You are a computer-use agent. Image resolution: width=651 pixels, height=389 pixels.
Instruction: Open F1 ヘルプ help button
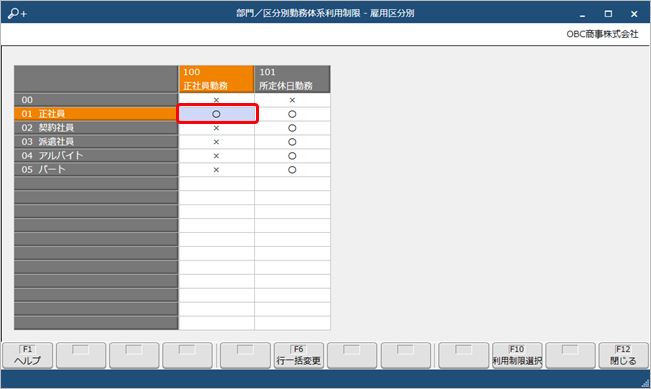pos(27,355)
